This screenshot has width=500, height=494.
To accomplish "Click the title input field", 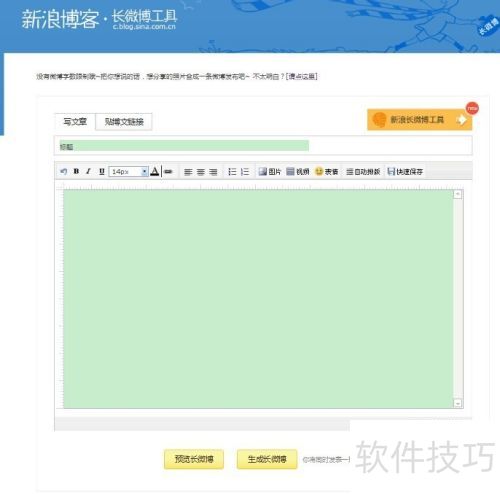I will [263, 146].
